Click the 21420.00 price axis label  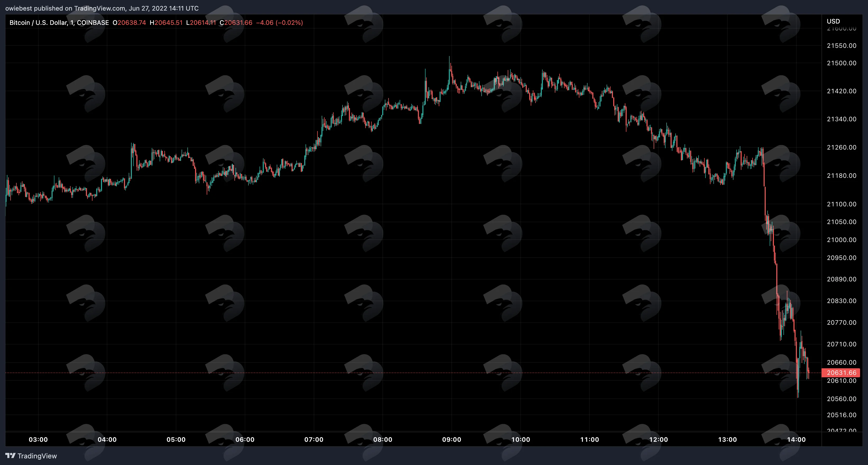tap(841, 91)
